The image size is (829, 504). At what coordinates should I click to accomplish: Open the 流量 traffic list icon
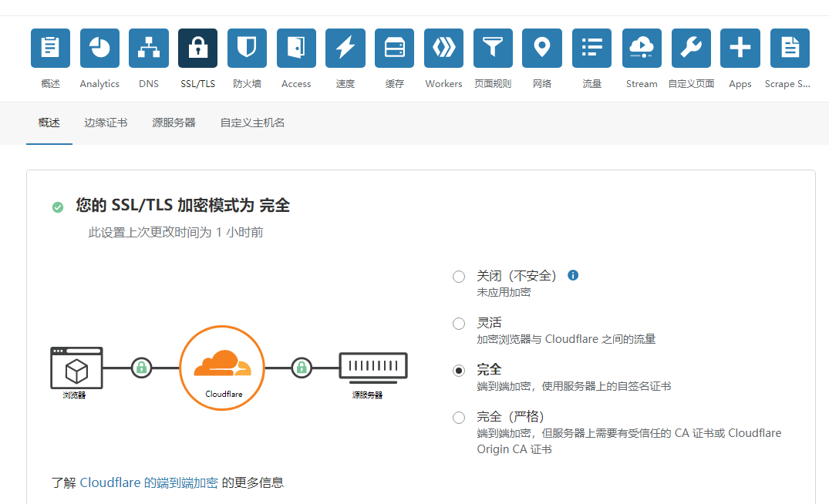(591, 48)
